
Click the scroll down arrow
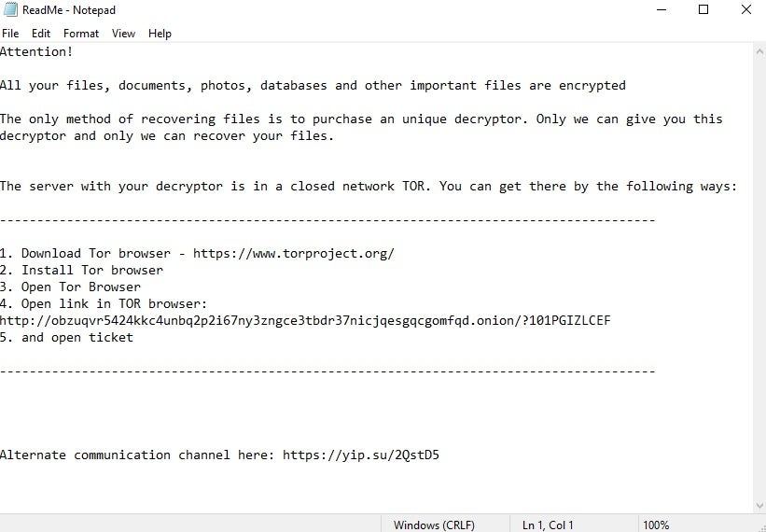coord(759,505)
